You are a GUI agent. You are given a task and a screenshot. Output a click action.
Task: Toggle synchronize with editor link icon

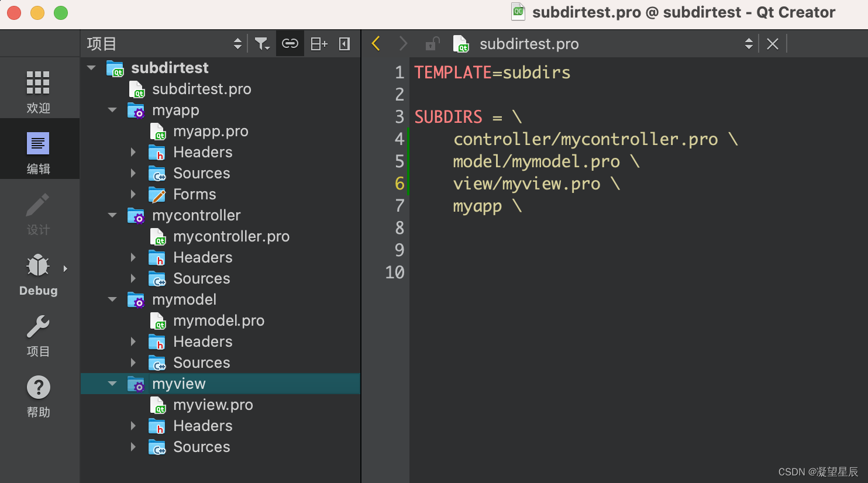click(x=290, y=43)
